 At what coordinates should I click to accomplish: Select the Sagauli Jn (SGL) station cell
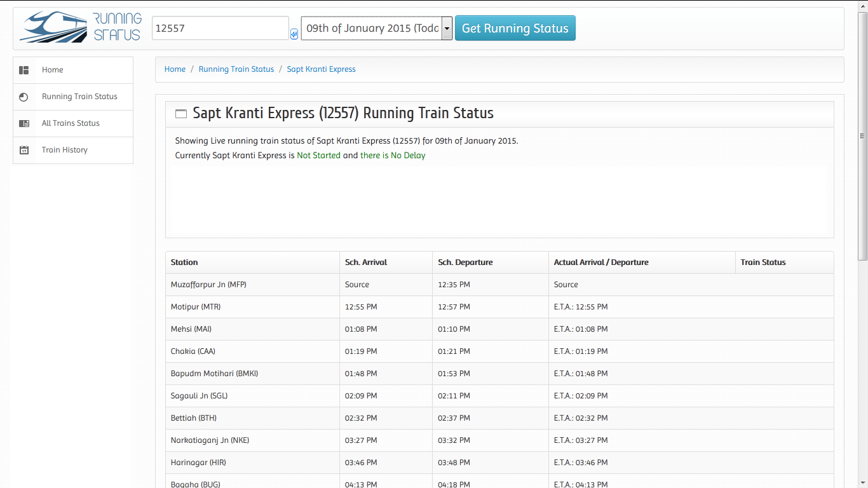(x=252, y=396)
